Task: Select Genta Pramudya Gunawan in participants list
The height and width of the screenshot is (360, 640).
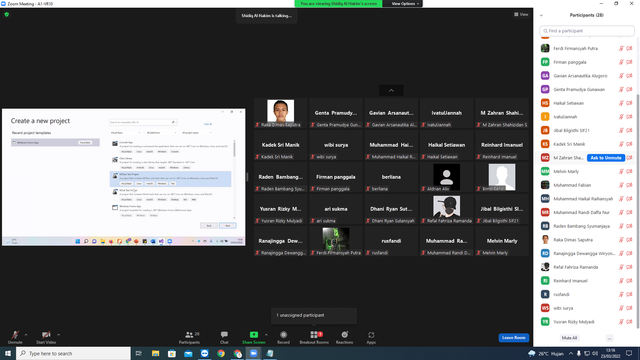Action: [x=586, y=89]
